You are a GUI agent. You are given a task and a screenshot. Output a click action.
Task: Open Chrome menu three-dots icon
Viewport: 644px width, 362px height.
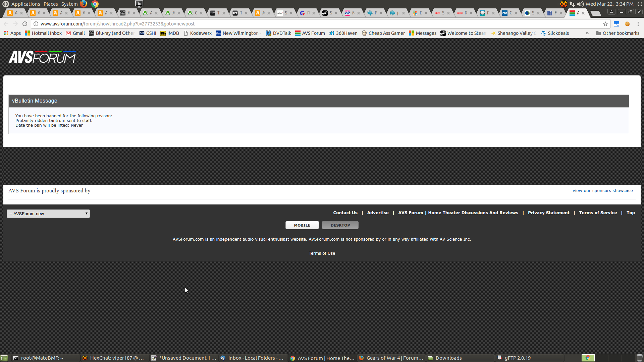[x=638, y=24]
